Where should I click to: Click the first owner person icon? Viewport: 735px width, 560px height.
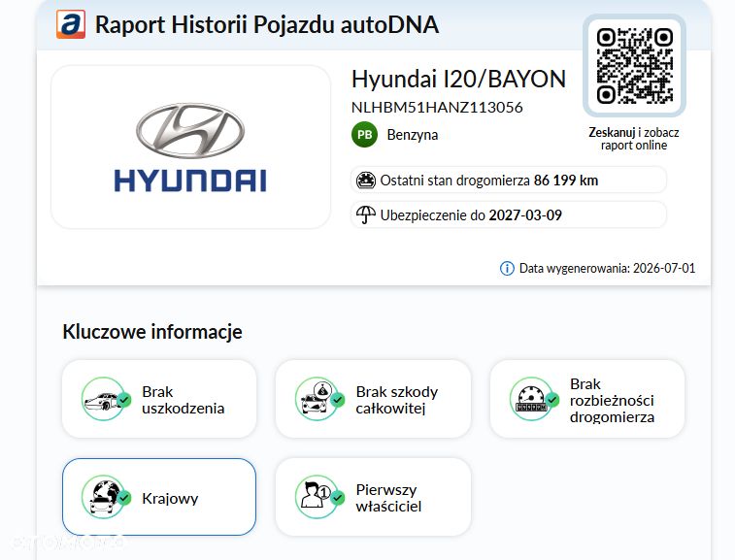tap(319, 497)
